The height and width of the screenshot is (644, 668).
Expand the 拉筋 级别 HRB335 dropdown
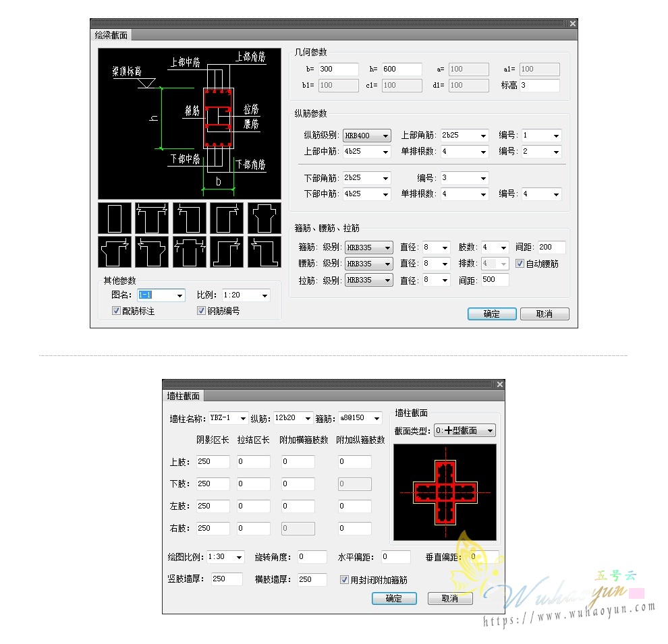click(x=369, y=280)
